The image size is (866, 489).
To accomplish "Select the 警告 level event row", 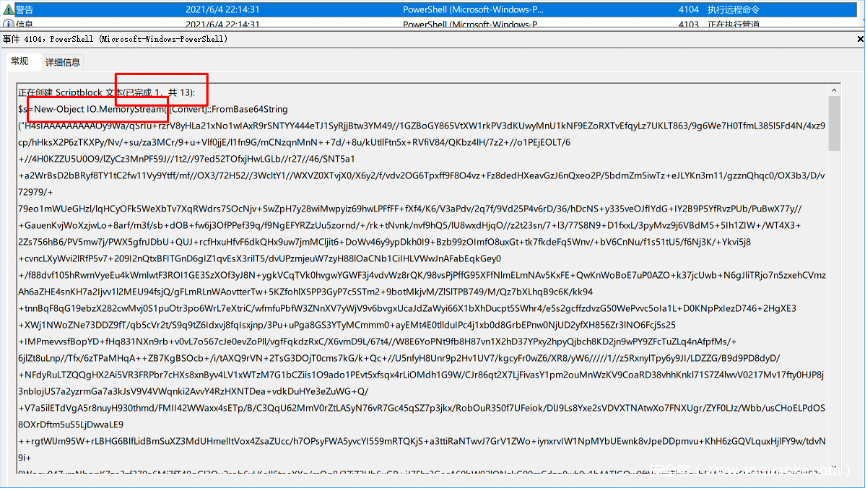I will (x=26, y=8).
